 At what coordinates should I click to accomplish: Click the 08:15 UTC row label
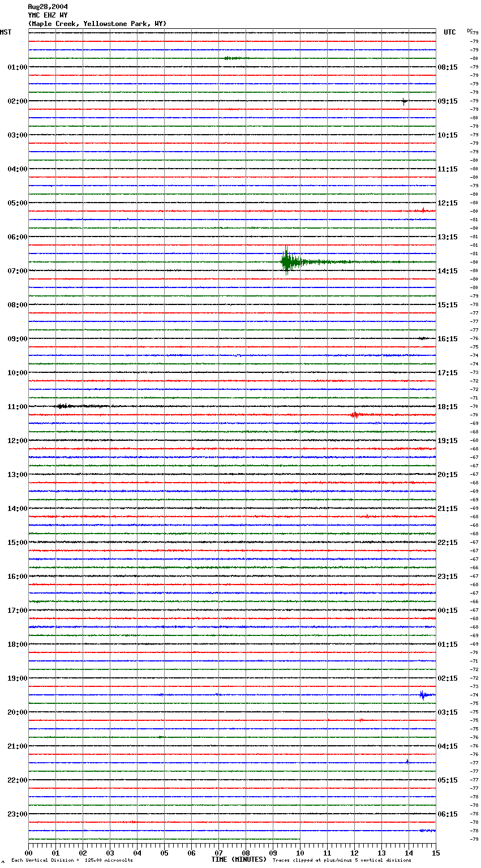[x=448, y=67]
